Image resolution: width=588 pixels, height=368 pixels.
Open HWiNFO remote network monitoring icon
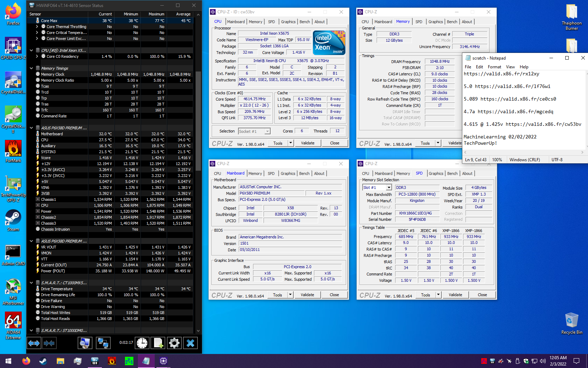[x=103, y=343]
